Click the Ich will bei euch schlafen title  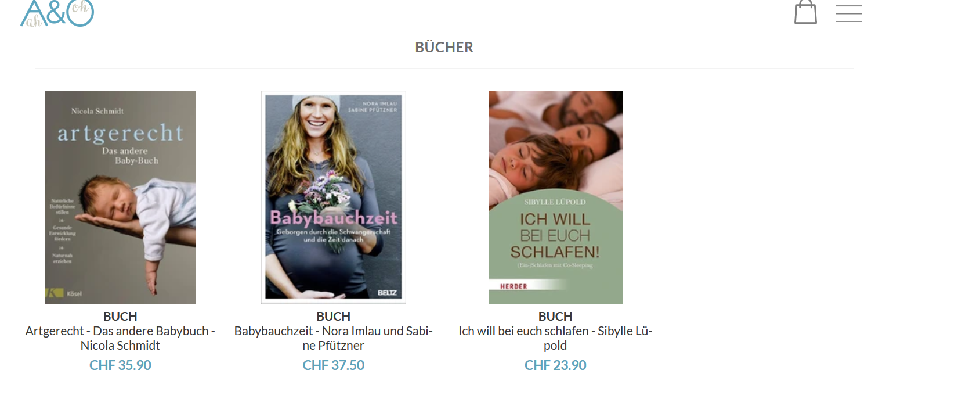coord(555,338)
